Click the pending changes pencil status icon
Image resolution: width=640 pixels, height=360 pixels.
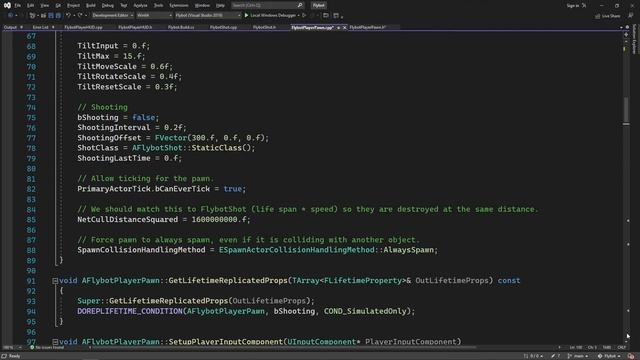tap(556, 356)
